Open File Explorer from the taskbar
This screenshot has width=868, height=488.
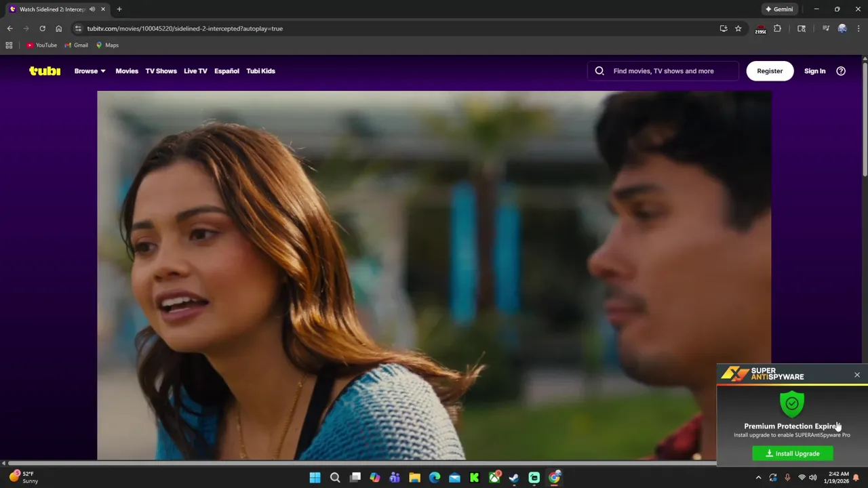[x=414, y=478]
